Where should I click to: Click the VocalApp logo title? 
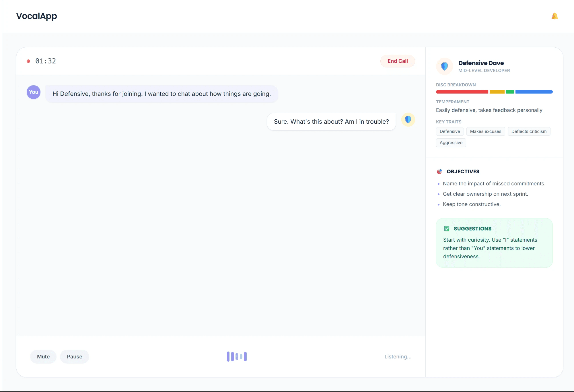point(36,16)
